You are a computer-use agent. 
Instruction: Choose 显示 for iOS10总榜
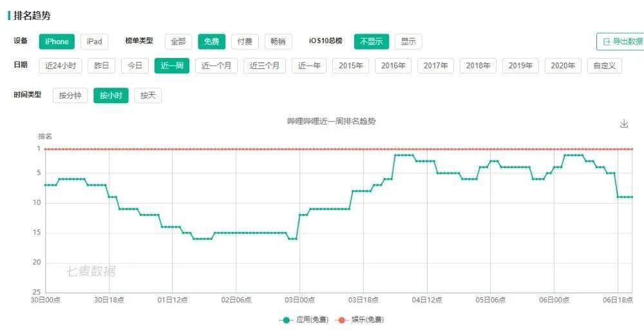tap(408, 41)
